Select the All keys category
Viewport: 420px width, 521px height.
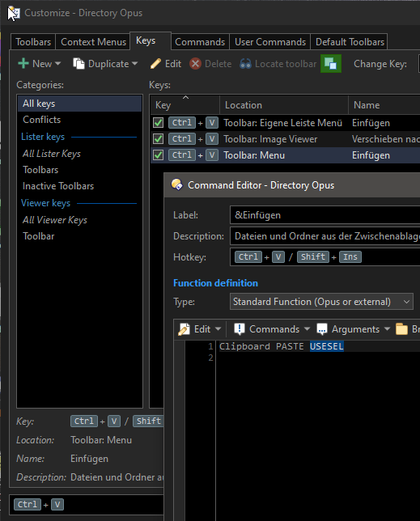tap(80, 104)
